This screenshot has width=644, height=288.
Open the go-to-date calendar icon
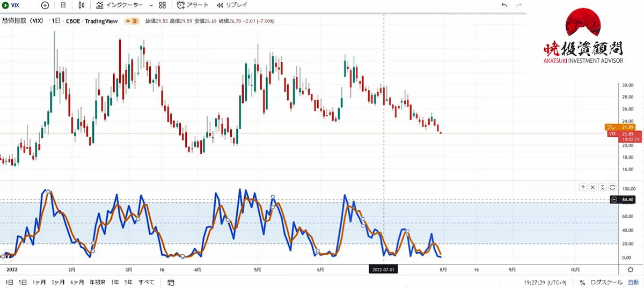(171, 282)
